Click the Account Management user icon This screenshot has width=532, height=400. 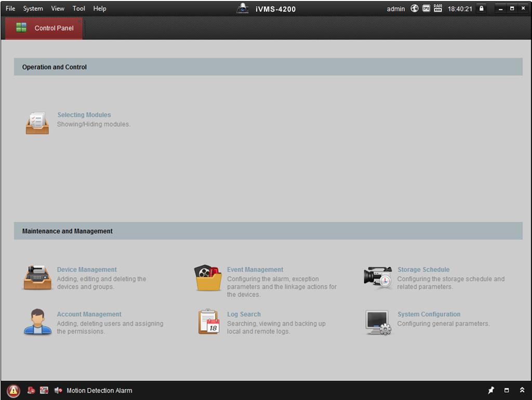pyautogui.click(x=37, y=321)
